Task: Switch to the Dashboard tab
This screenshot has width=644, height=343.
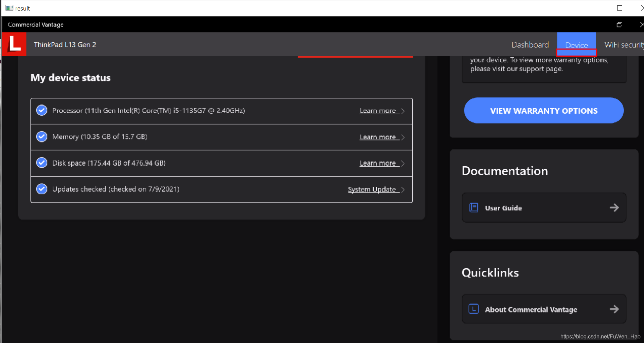Action: tap(530, 45)
